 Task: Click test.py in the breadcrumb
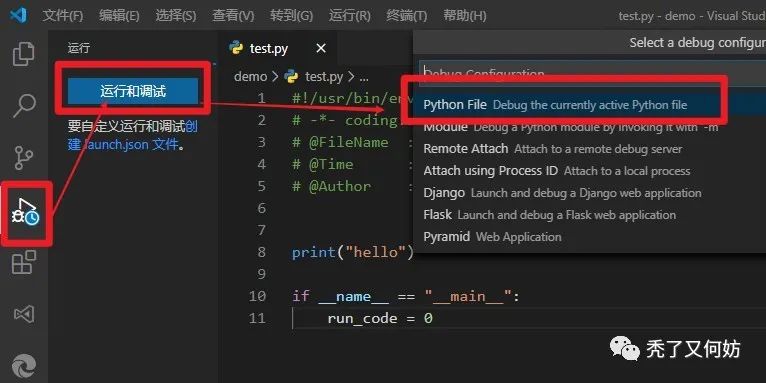[323, 77]
